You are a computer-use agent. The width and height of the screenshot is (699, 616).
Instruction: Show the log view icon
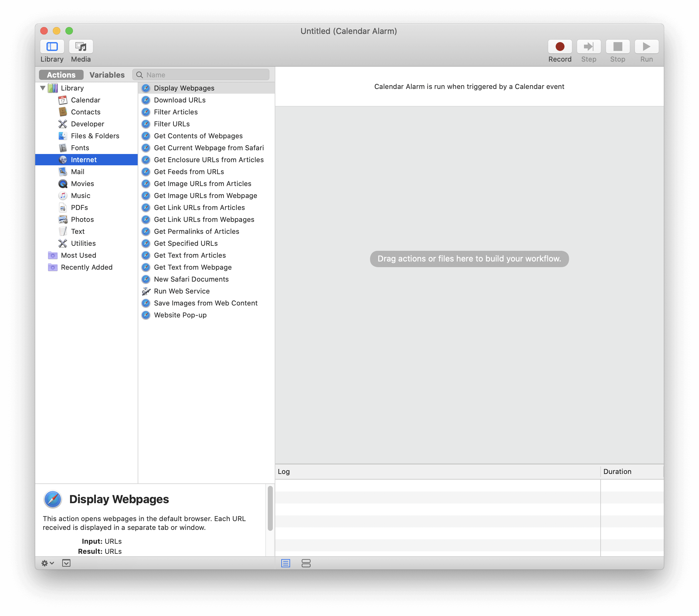[285, 563]
